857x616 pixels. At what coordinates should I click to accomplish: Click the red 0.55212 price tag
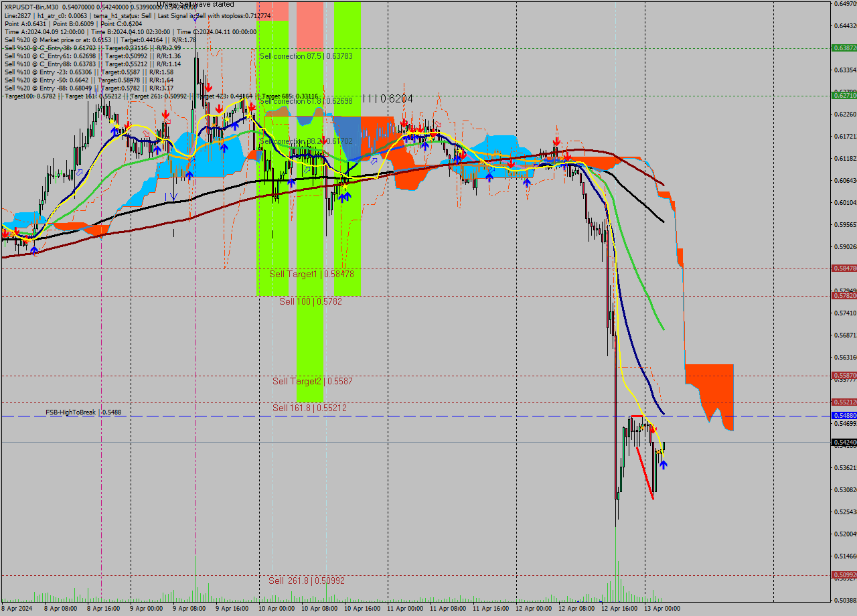tap(844, 402)
